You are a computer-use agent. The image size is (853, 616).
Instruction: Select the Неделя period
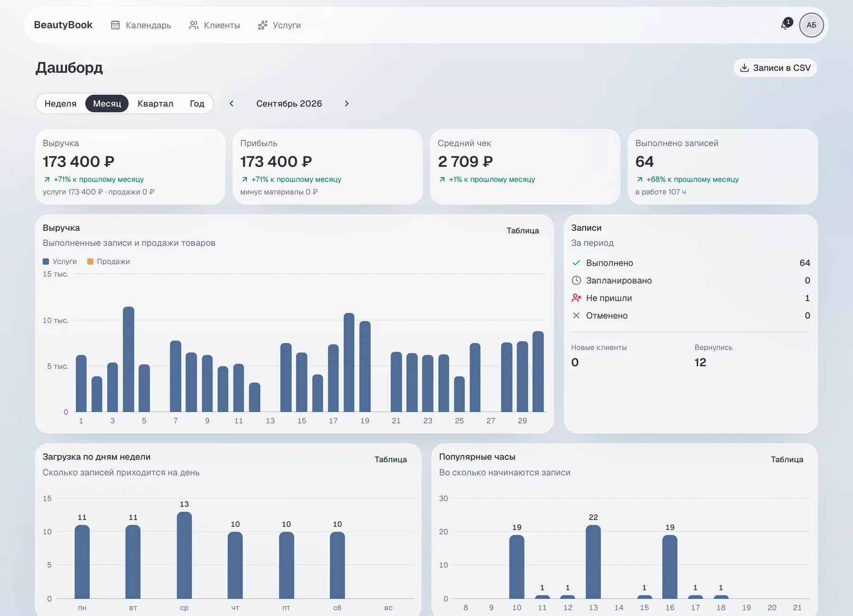(x=60, y=103)
